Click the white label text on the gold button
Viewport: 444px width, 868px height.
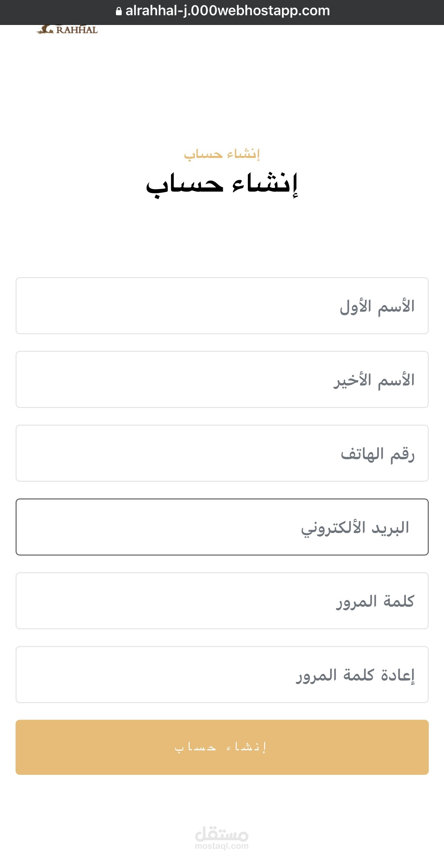(x=221, y=747)
